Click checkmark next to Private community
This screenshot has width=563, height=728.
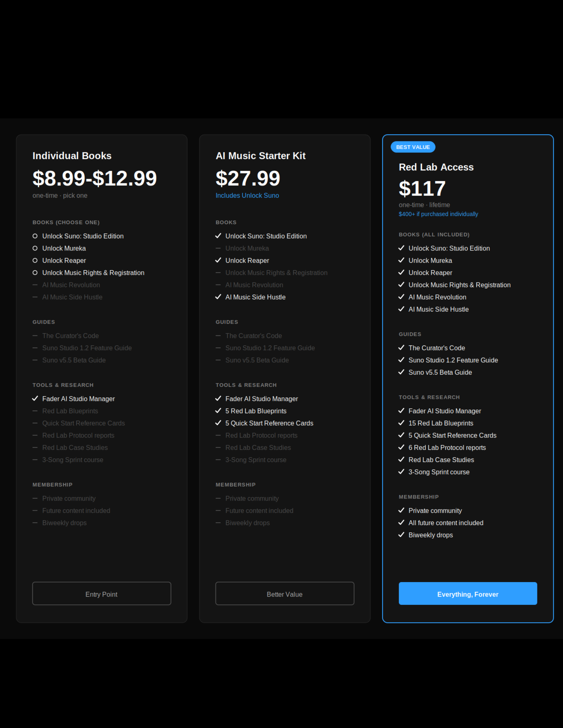(x=401, y=510)
